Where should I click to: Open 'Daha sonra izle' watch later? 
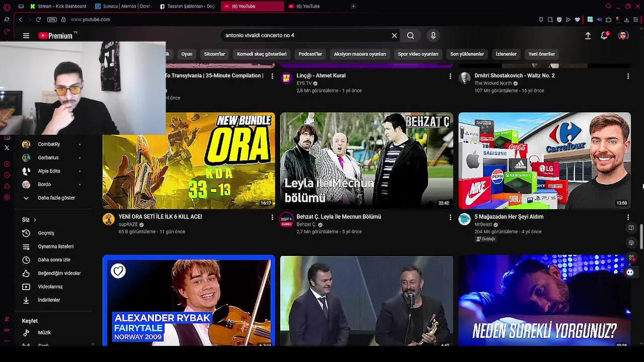coord(53,260)
